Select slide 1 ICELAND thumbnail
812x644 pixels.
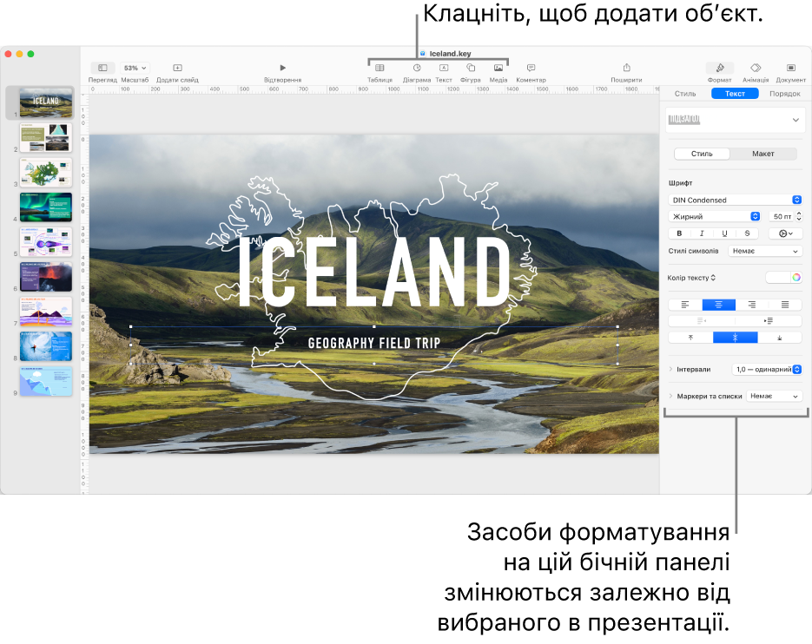tap(46, 102)
